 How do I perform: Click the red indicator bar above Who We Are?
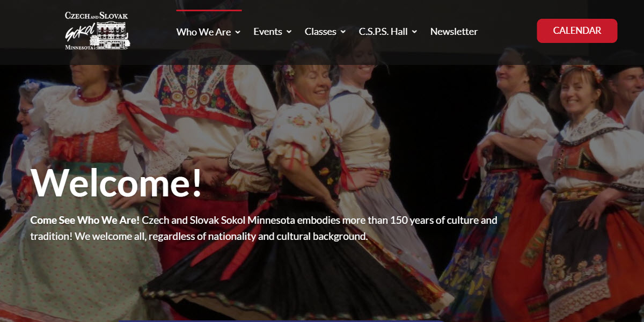[209, 10]
